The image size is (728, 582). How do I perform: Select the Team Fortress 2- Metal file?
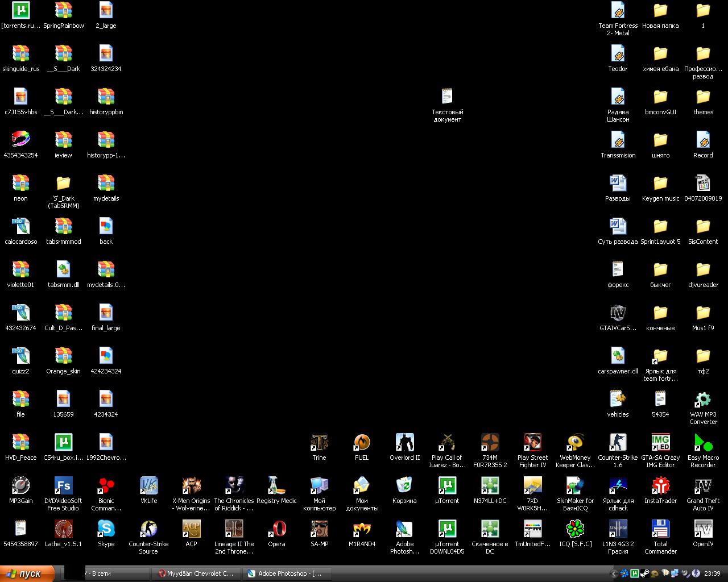click(618, 10)
